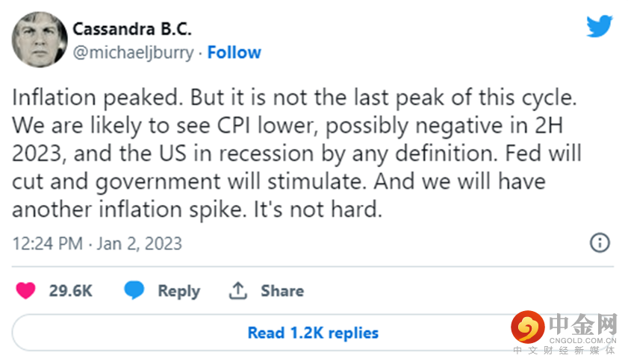628x364 pixels.
Task: Like the tweet with the heart icon
Action: [x=26, y=290]
